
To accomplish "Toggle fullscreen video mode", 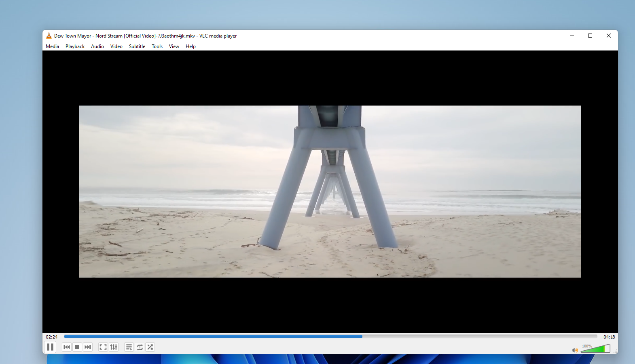I will (103, 347).
